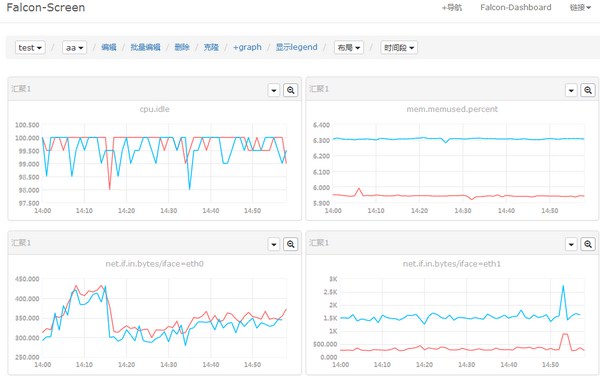Screen dimensions: 600x376
Task: Select the mem.memused.percent chart title
Action: (452, 109)
